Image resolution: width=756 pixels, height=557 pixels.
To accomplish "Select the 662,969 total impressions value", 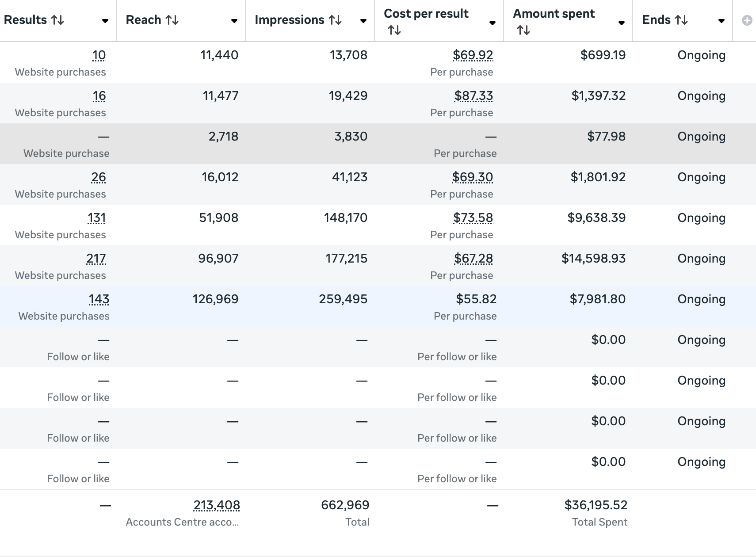I will click(x=345, y=505).
